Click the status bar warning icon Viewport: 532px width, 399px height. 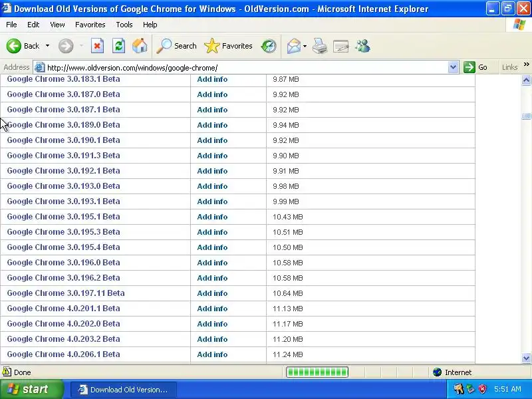tap(7, 372)
